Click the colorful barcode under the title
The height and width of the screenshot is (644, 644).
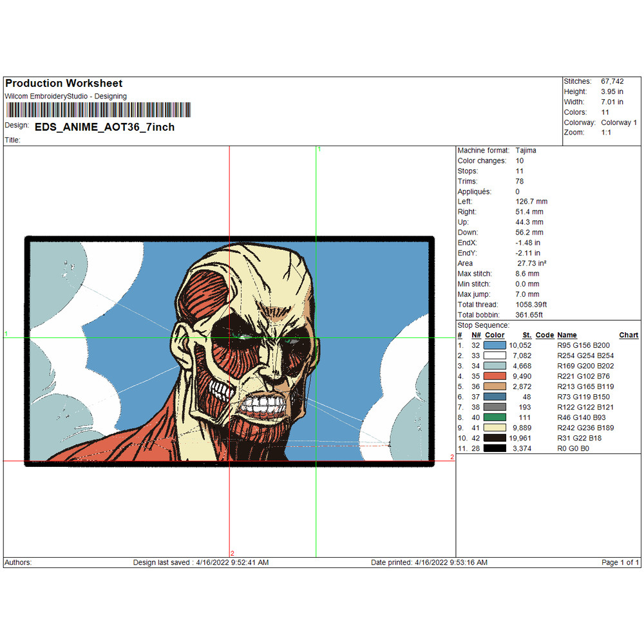(x=98, y=109)
